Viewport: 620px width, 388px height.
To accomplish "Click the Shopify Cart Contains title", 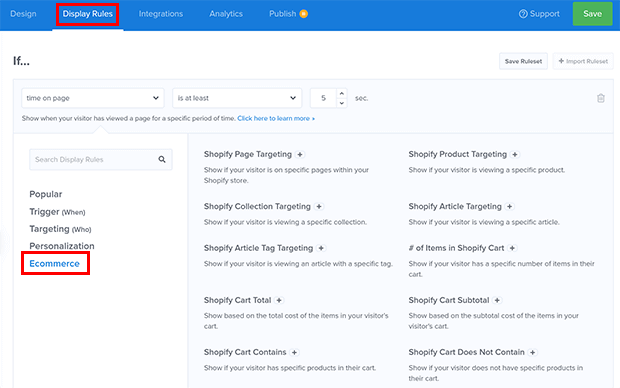I will pyautogui.click(x=245, y=352).
